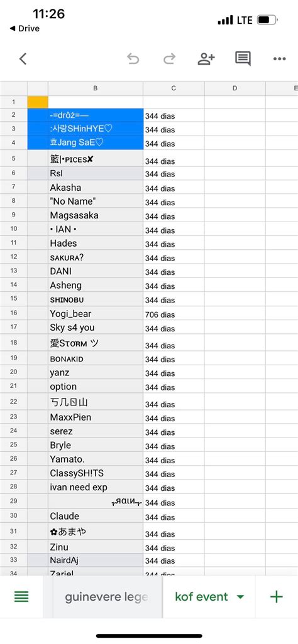Viewport: 298px width, 644px height.
Task: Select column C header
Action: [x=174, y=89]
